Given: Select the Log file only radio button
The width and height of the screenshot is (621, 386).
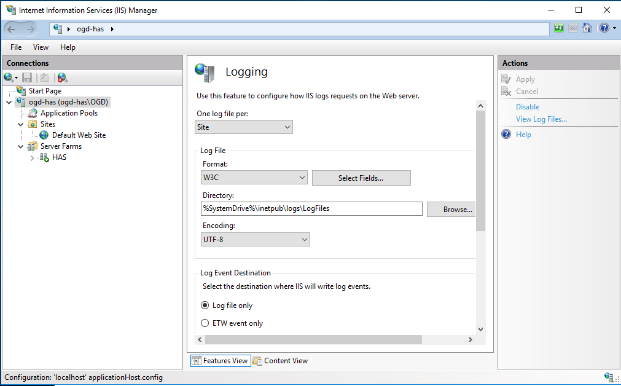Looking at the screenshot, I should (205, 305).
